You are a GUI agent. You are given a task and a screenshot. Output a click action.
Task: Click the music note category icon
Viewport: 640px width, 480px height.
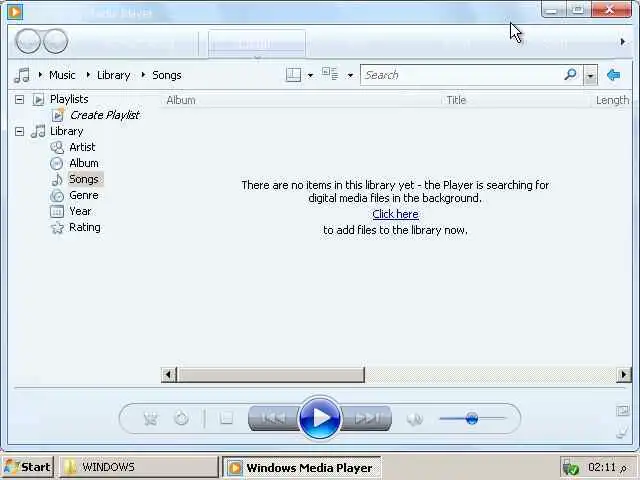tap(22, 75)
